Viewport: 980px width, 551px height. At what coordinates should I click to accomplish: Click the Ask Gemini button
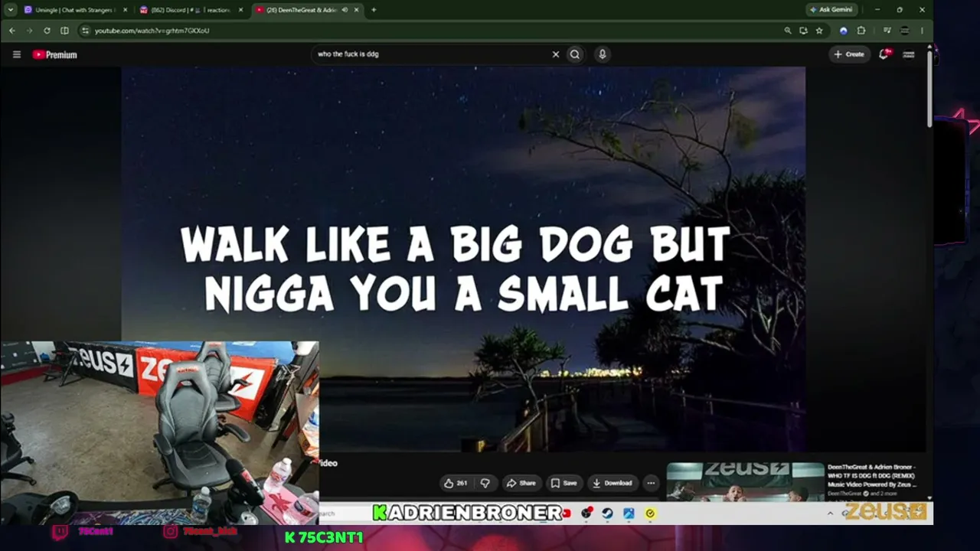[831, 10]
